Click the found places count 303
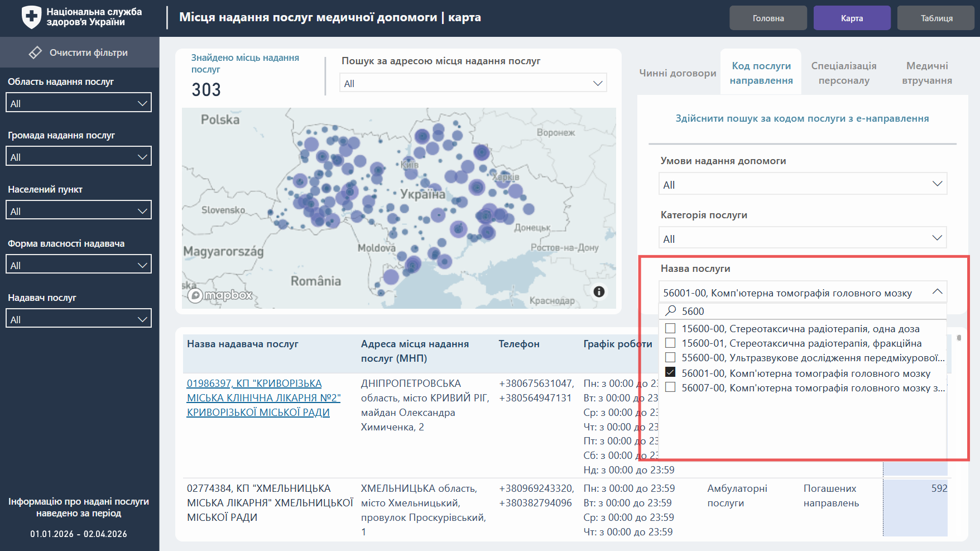 pyautogui.click(x=206, y=89)
